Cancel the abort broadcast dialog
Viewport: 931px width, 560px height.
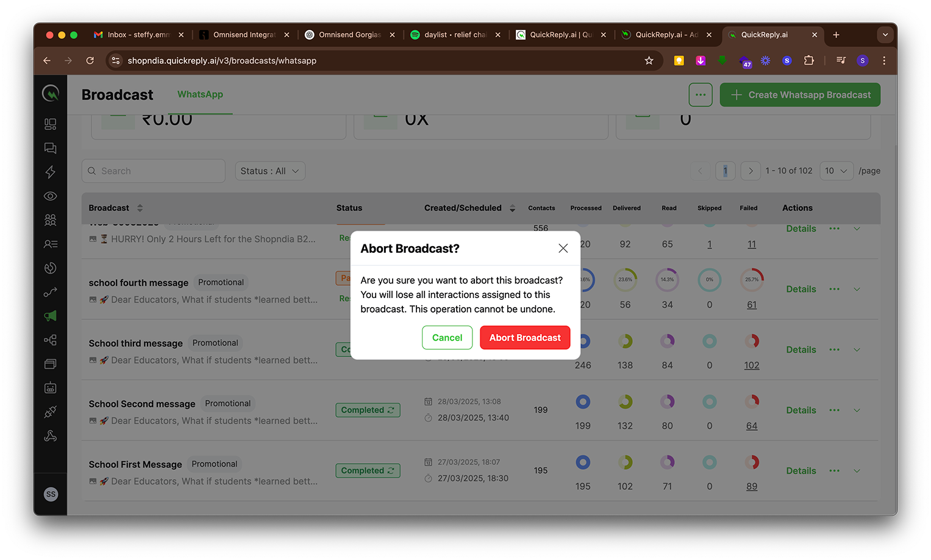coord(447,338)
